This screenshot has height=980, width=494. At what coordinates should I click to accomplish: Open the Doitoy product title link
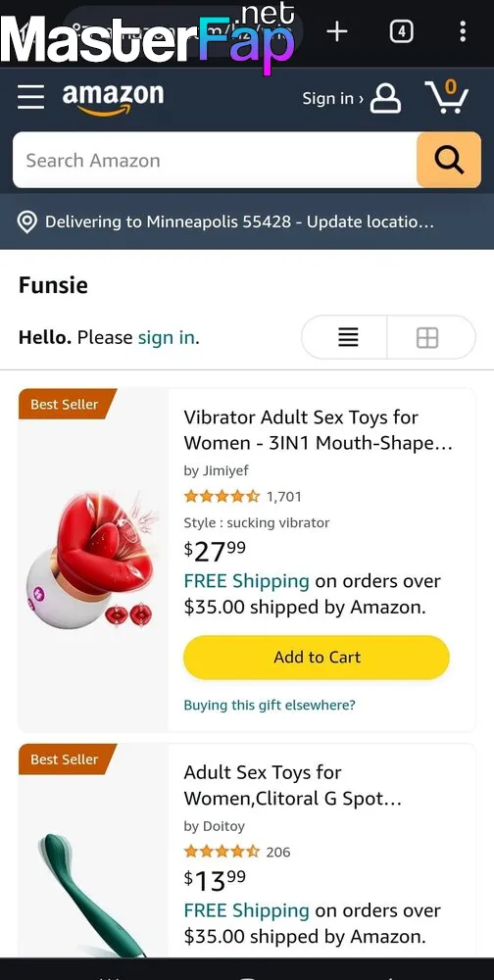(x=292, y=785)
